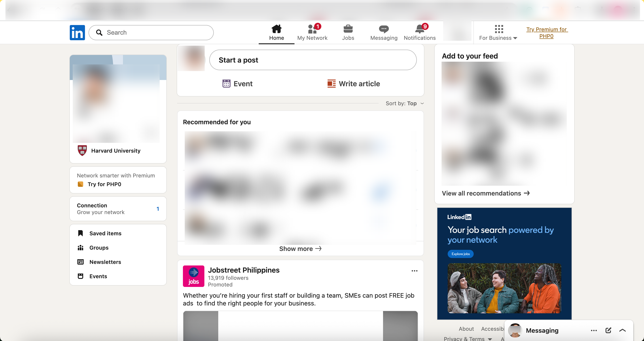
Task: Focus the LinkedIn Search field
Action: click(151, 32)
